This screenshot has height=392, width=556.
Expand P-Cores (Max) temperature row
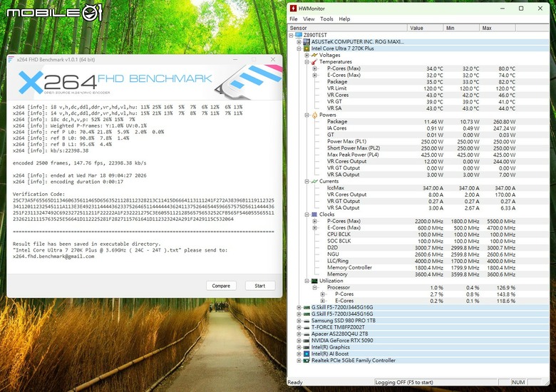[x=314, y=68]
